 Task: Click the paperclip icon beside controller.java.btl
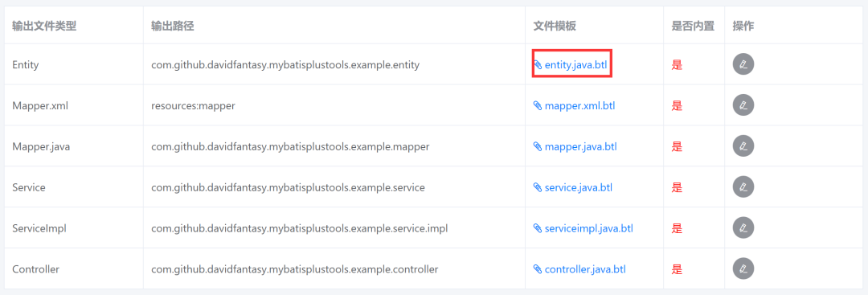(538, 269)
